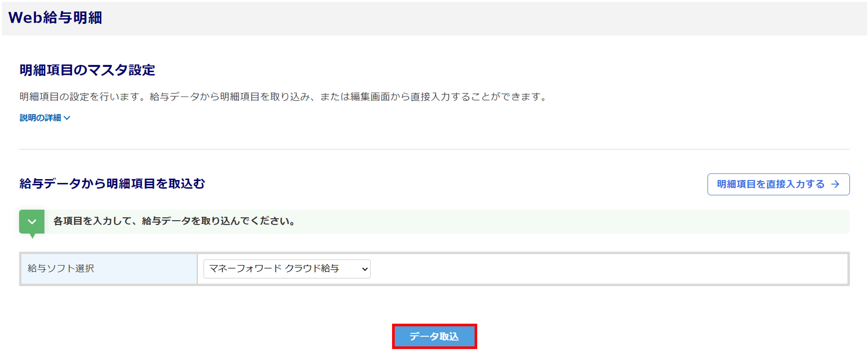Click the 明細項目を直接入力する button
The image size is (868, 363).
pos(771,184)
